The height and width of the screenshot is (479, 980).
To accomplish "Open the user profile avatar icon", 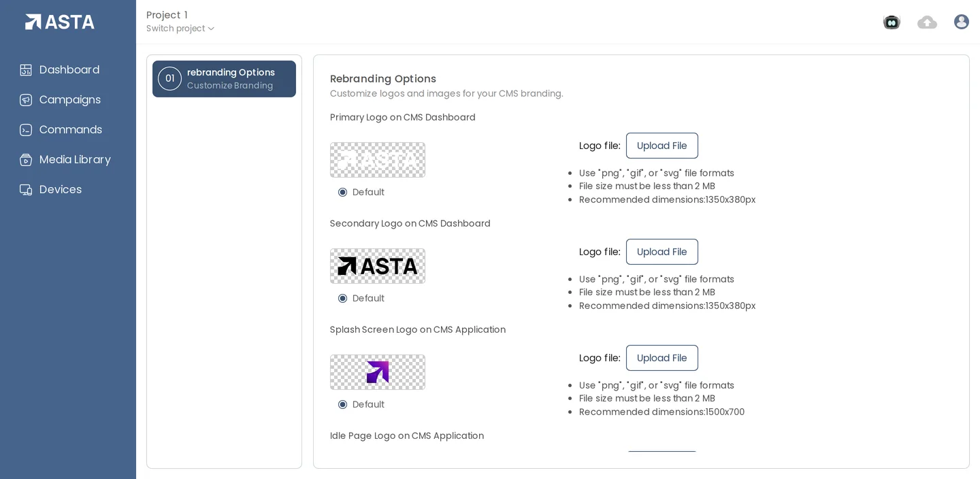I will [x=962, y=22].
